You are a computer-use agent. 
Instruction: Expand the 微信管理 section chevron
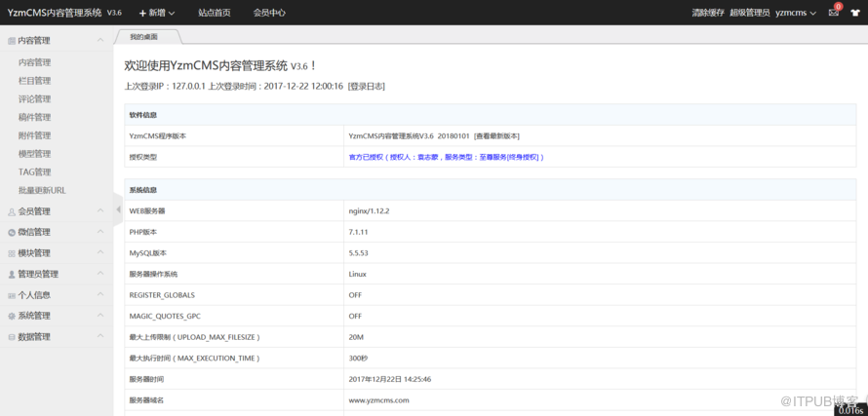[x=100, y=231]
